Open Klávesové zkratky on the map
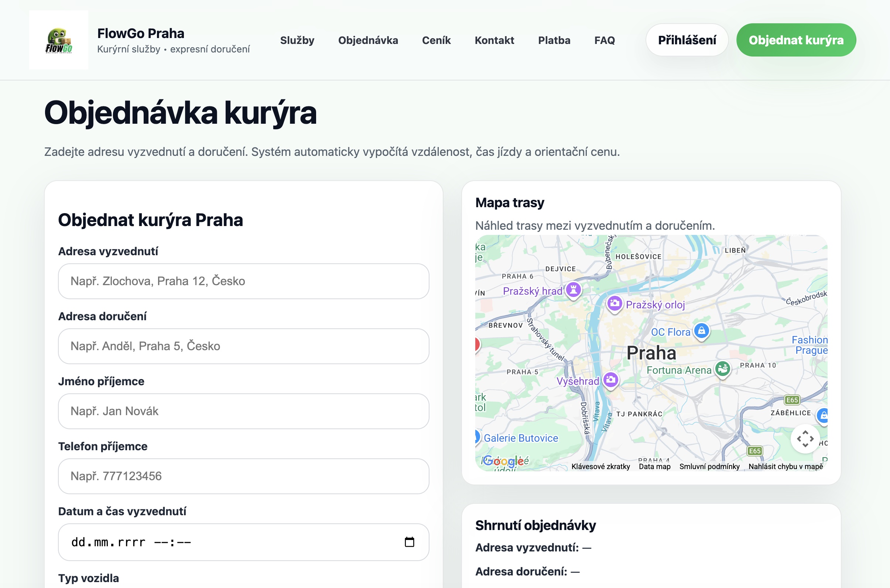The height and width of the screenshot is (588, 890). tap(600, 466)
